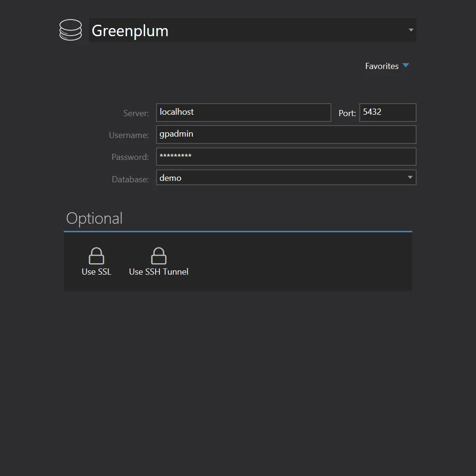
Task: Click the Greenplum dropdown arrow icon
Action: click(x=410, y=30)
